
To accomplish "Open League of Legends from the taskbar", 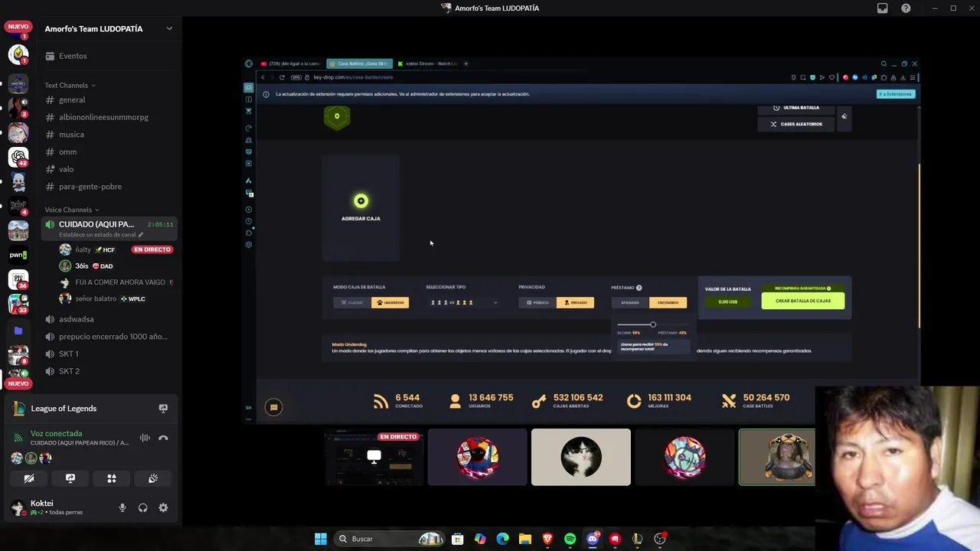I will tap(637, 539).
